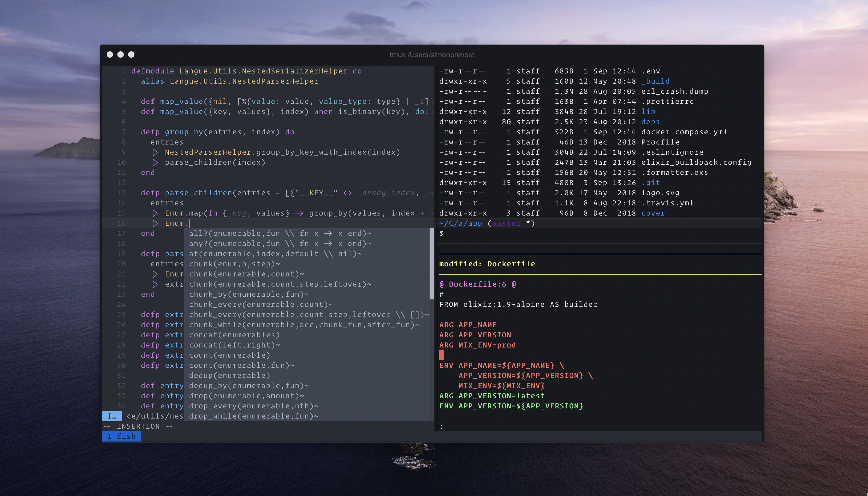Image resolution: width=868 pixels, height=496 pixels.
Task: Click pipe operator glyph on line 9
Action: 155,152
